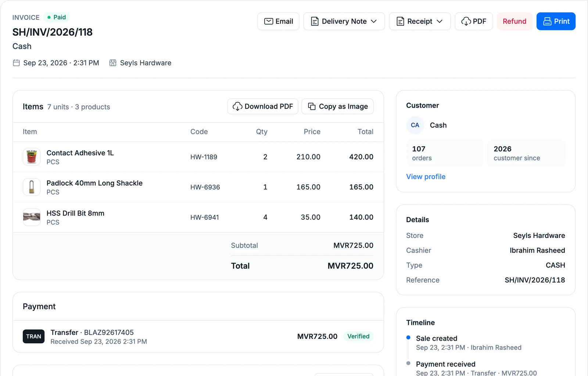Viewport: 588px width, 376px height.
Task: Click the Email button
Action: coord(278,21)
